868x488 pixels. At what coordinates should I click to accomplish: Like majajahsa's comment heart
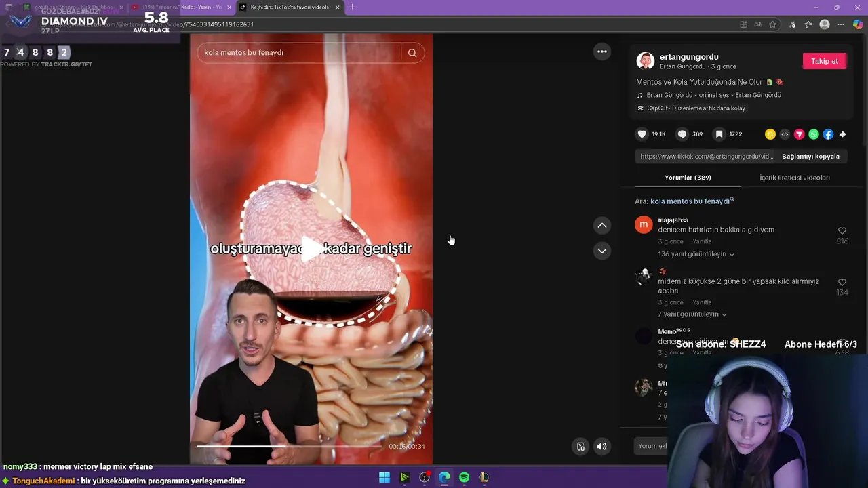(x=842, y=231)
